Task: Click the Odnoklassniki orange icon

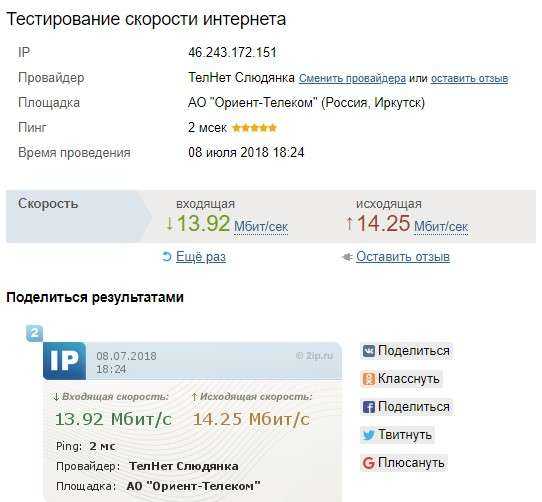Action: (368, 379)
